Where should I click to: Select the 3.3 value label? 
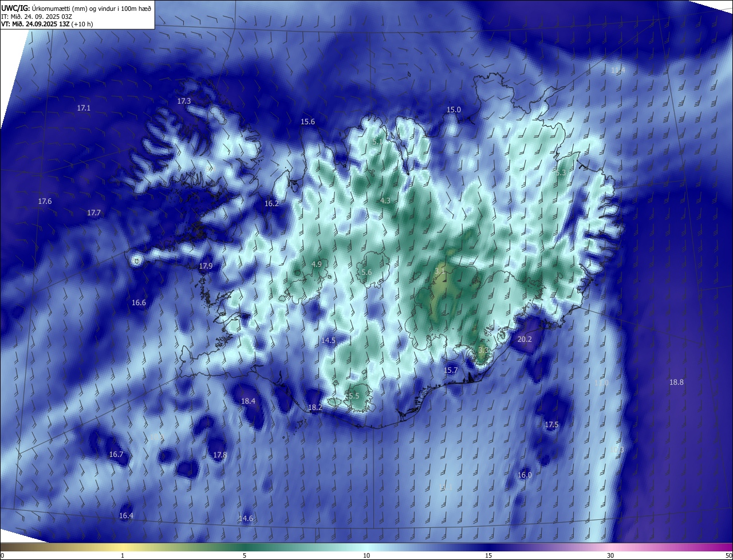click(x=483, y=349)
